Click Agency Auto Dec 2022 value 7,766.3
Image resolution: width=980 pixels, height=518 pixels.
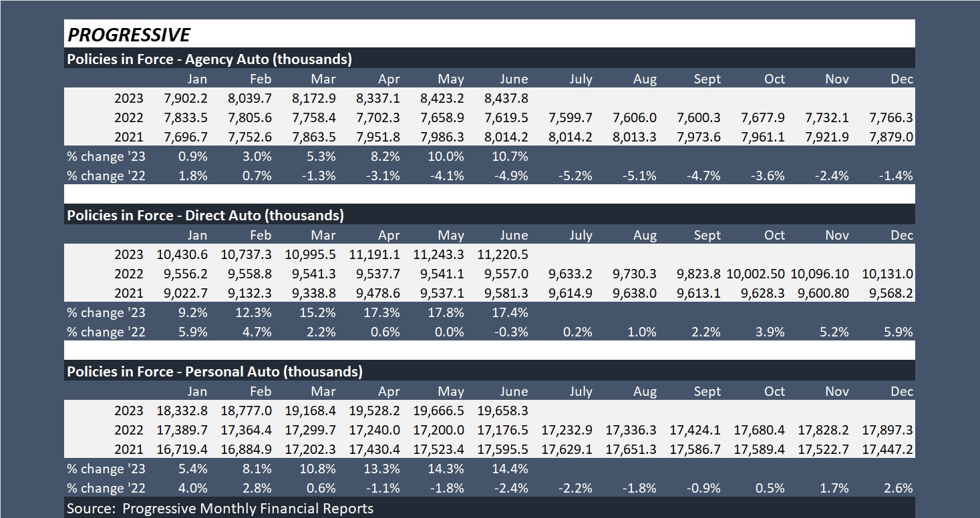pyautogui.click(x=891, y=117)
